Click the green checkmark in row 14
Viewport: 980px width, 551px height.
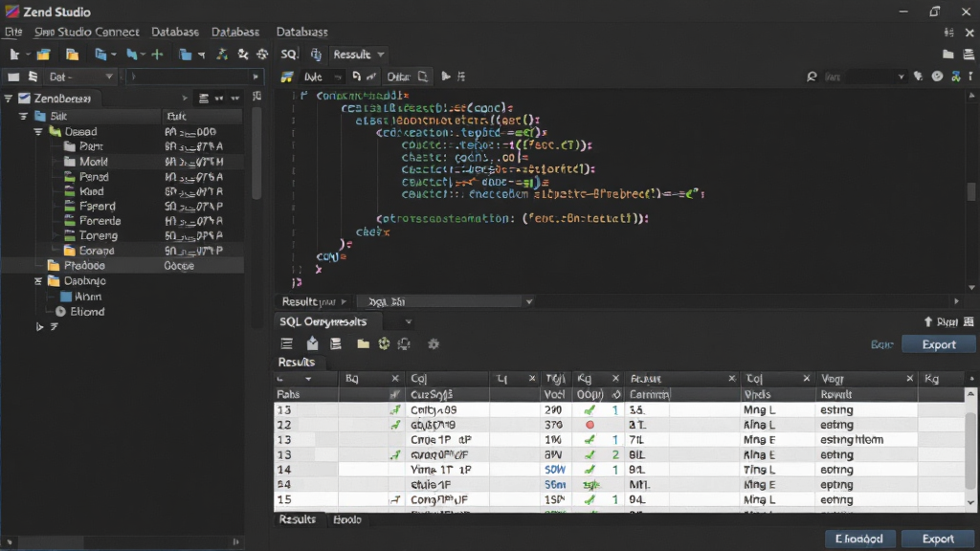pyautogui.click(x=590, y=470)
